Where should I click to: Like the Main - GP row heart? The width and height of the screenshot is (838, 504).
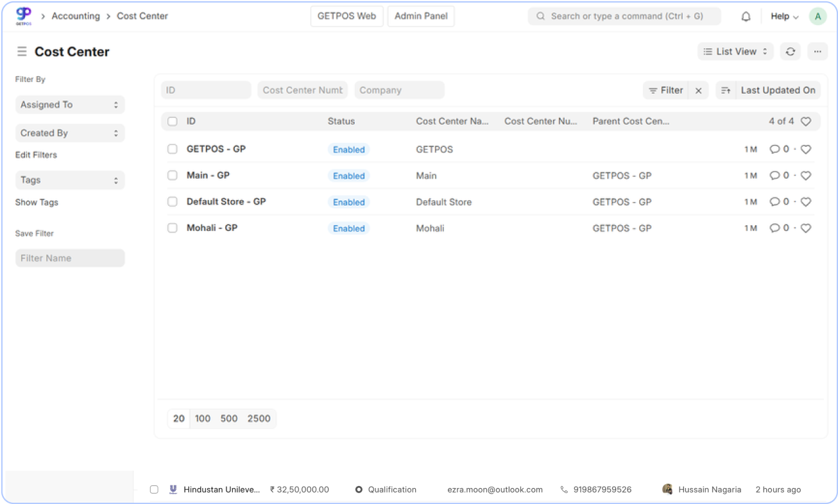click(x=806, y=176)
